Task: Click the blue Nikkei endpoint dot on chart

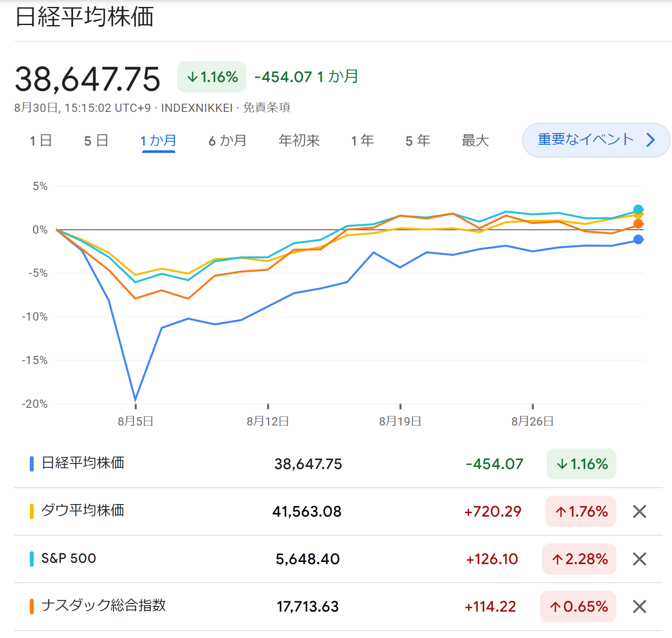Action: [x=638, y=239]
